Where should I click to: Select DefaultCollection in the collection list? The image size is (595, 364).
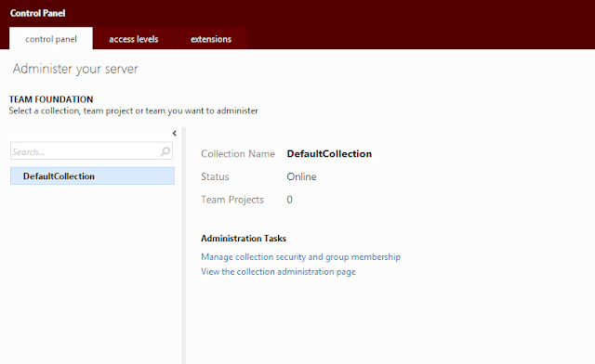coord(92,175)
